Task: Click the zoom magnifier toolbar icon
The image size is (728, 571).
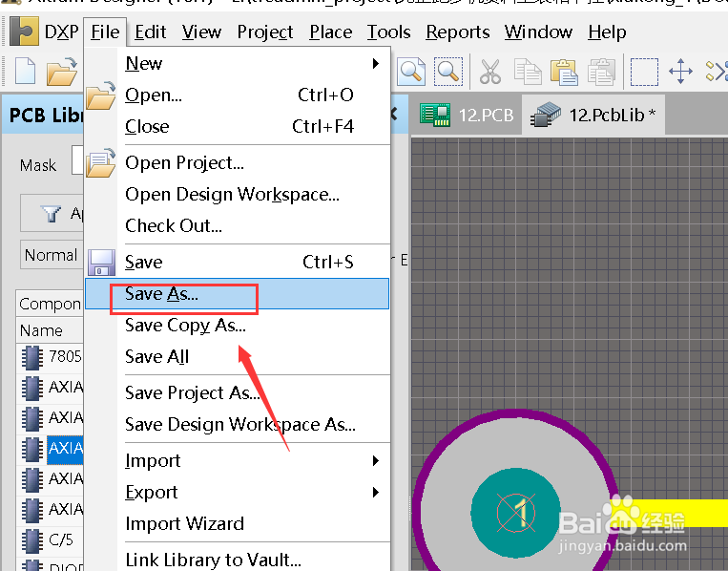Action: pyautogui.click(x=411, y=72)
